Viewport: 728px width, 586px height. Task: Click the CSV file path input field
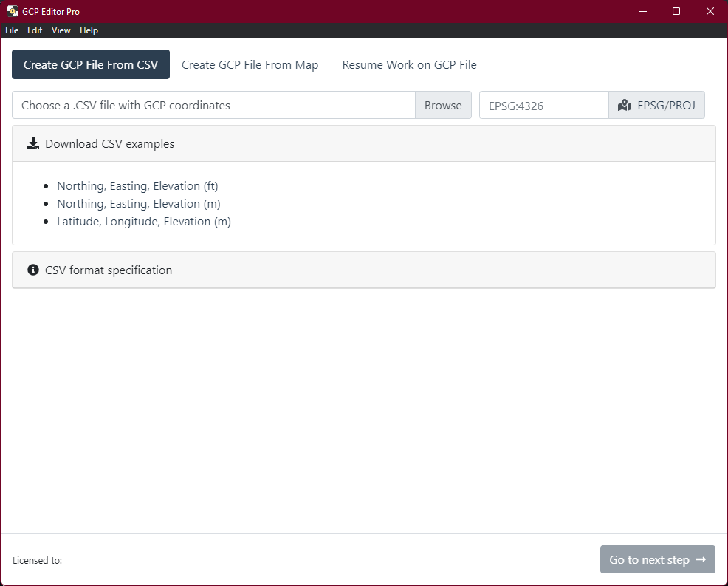pos(214,105)
